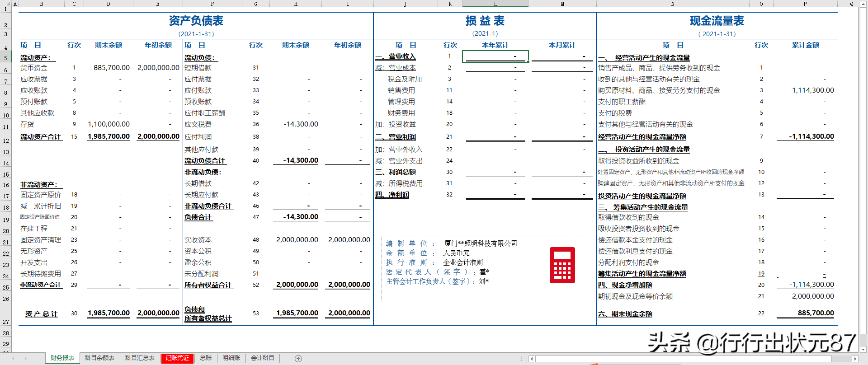Go to the 总账 sheet tab
Image resolution: width=868 pixels, height=365 pixels.
click(x=206, y=358)
